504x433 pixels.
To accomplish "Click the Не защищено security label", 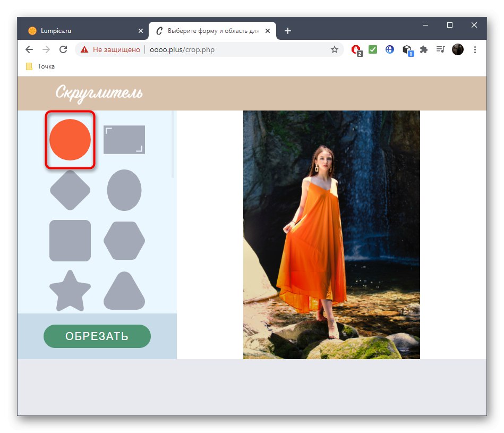I will 116,49.
